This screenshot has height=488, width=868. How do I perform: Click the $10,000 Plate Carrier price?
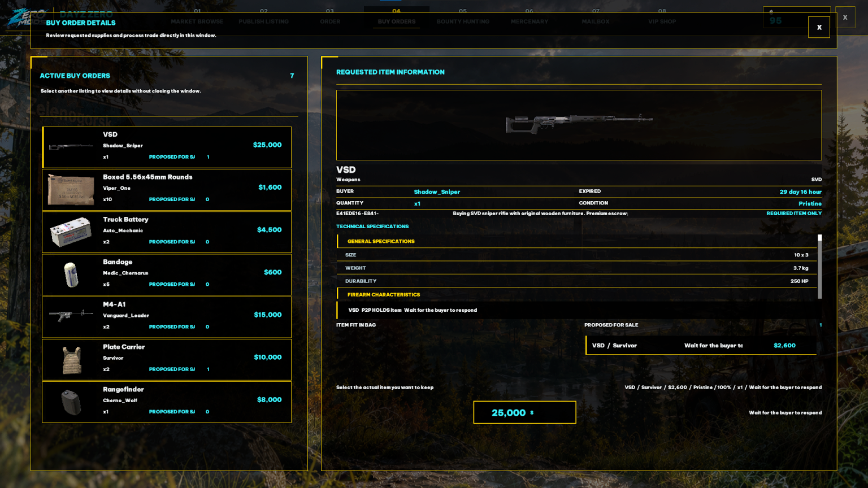[268, 357]
